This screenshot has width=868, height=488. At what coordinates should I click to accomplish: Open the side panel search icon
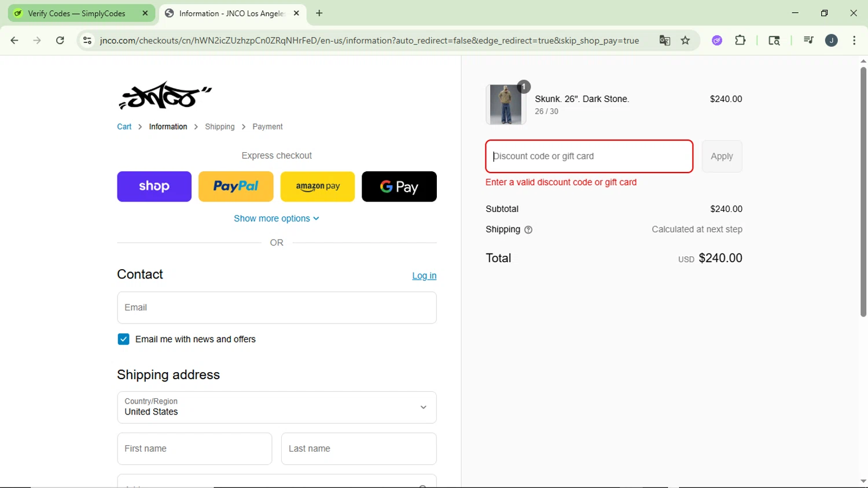pyautogui.click(x=774, y=41)
